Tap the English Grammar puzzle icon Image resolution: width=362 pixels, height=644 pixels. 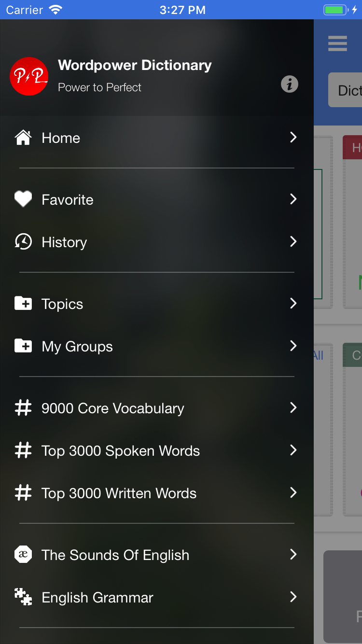tap(23, 597)
